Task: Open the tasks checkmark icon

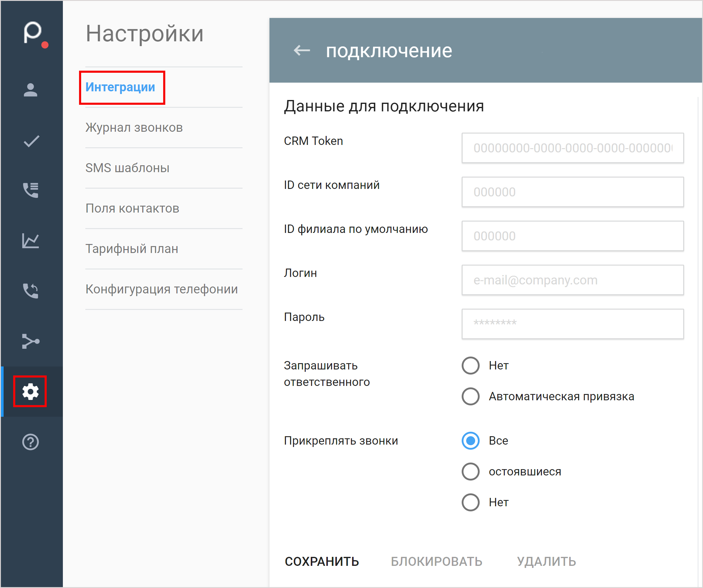Action: 31,141
